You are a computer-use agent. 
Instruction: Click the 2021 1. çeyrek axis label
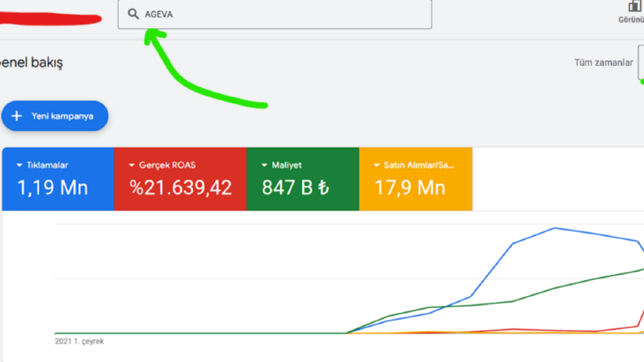[80, 342]
